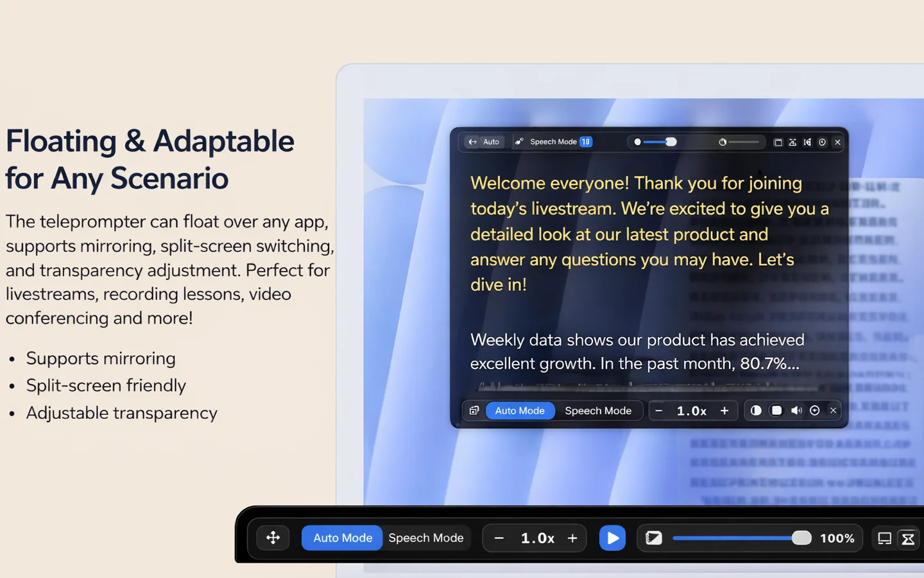
Task: Switch to Speech Mode on the large toolbar
Action: tap(426, 538)
